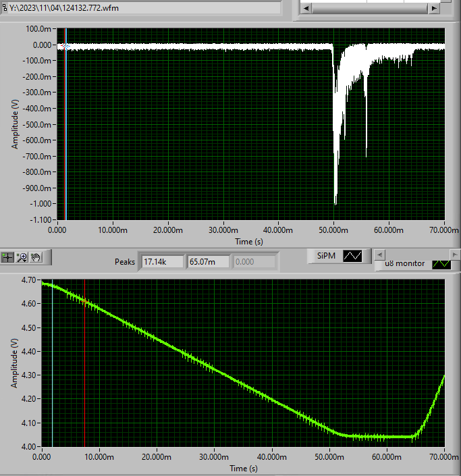
Task: Open the graph zoom tool
Action: pyautogui.click(x=22, y=257)
